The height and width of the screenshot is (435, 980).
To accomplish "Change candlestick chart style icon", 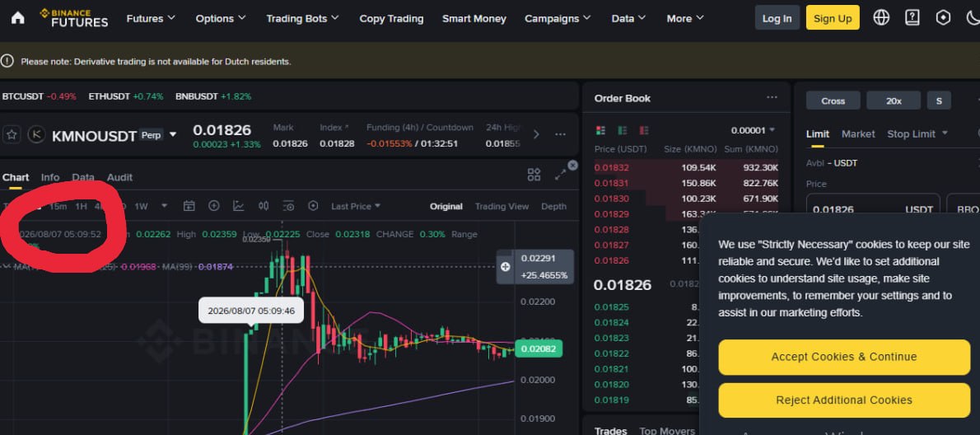I will click(x=264, y=206).
